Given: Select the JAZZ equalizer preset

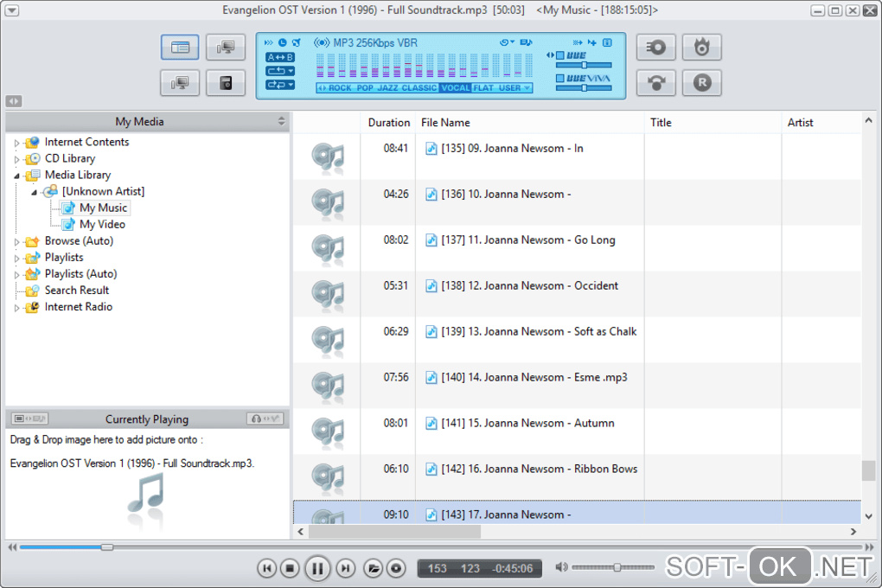Looking at the screenshot, I should click(x=388, y=88).
